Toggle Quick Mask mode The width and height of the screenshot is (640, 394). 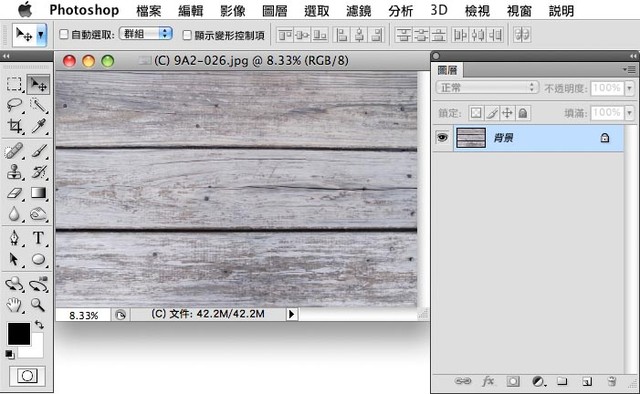27,376
